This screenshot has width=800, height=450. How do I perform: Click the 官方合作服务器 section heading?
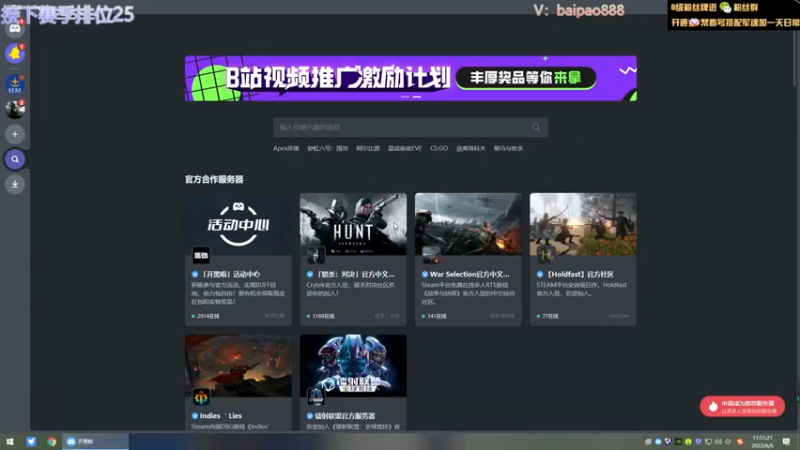[x=214, y=179]
